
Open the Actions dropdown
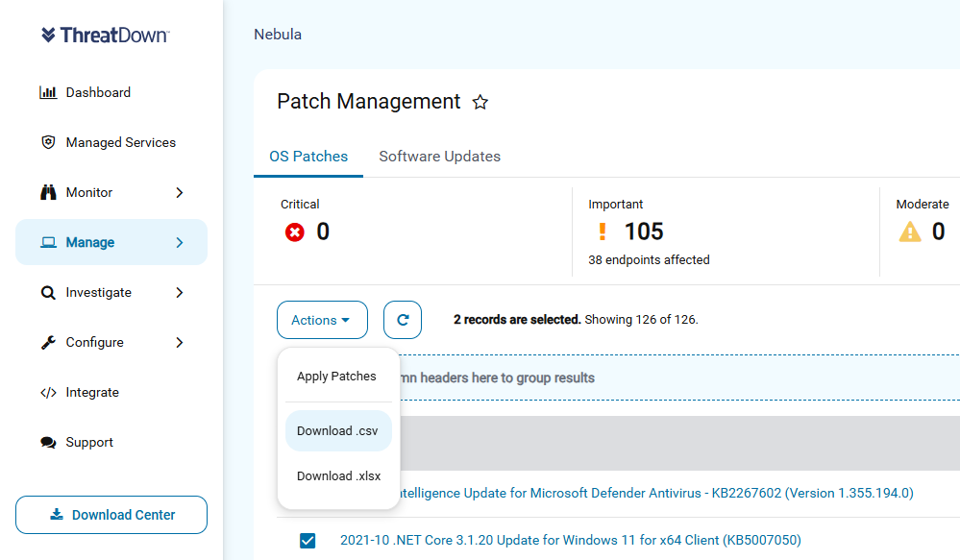click(x=322, y=320)
